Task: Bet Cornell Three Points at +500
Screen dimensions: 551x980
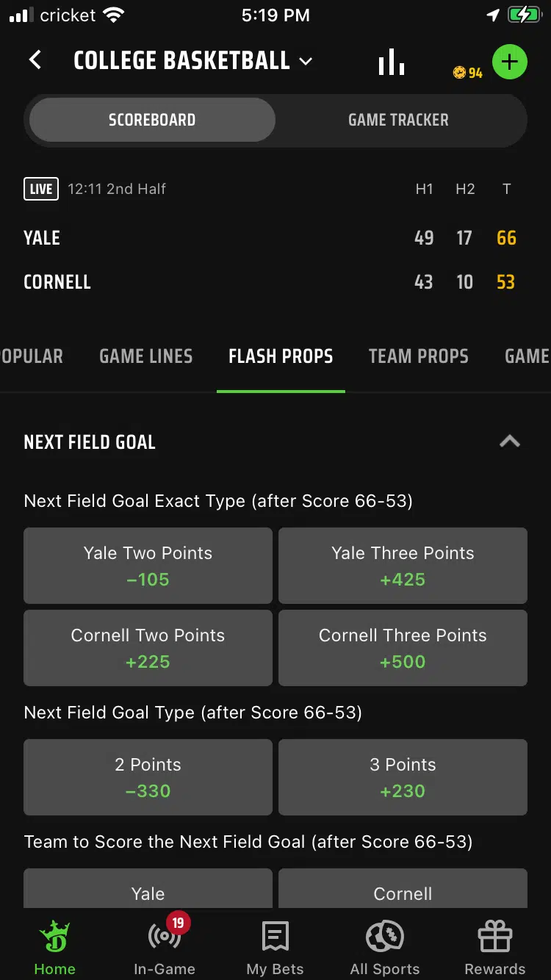Action: coord(403,648)
